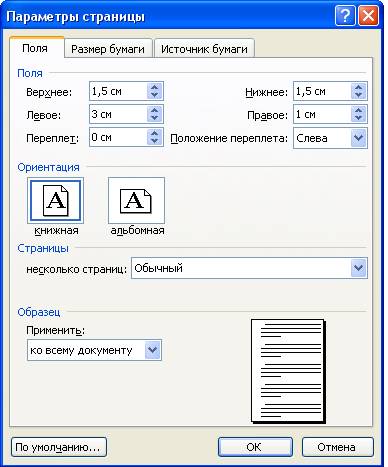Select the книжная portrait orientation icon

55,201
